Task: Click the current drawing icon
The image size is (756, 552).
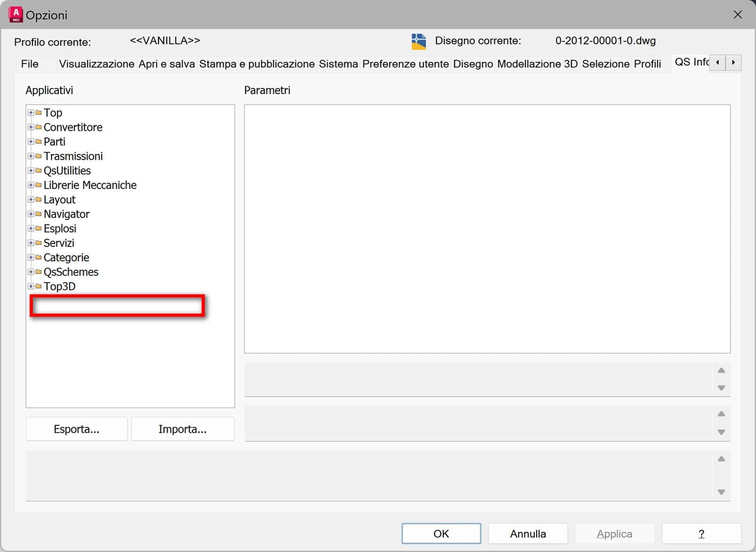Action: pyautogui.click(x=418, y=41)
